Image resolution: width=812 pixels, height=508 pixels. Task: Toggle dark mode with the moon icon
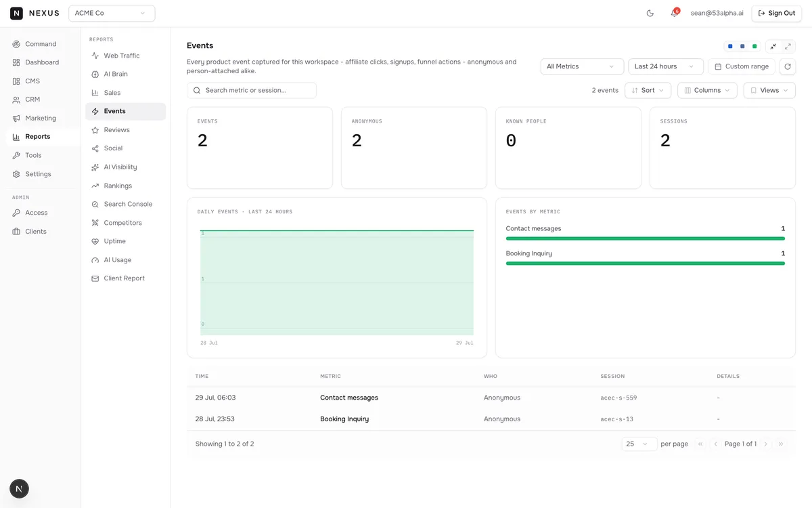tap(650, 13)
